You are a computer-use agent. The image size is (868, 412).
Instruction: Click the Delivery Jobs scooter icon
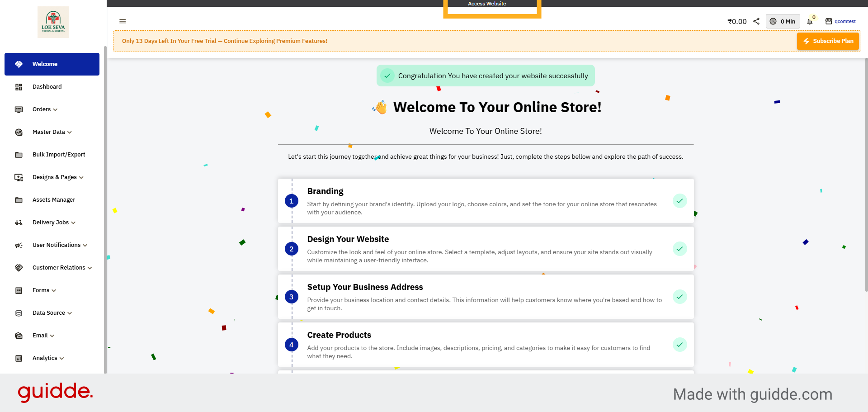pyautogui.click(x=19, y=223)
